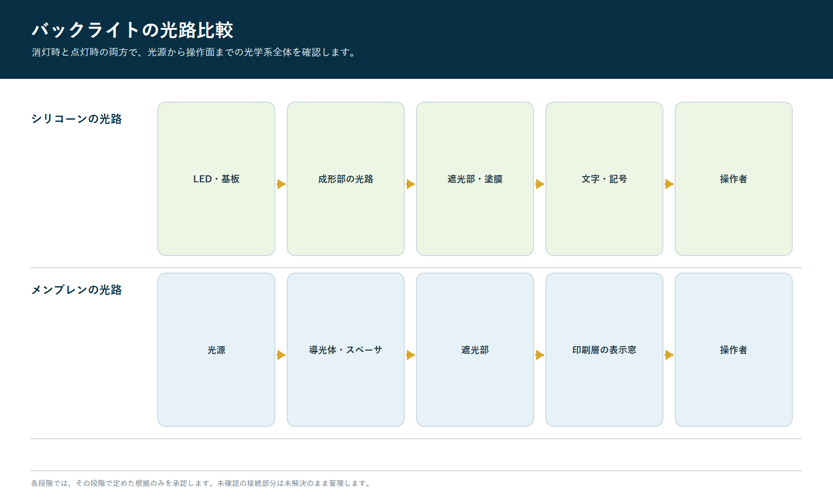Click the メンブレンの光路 row heading
Screen dimensions: 833x504
click(76, 290)
